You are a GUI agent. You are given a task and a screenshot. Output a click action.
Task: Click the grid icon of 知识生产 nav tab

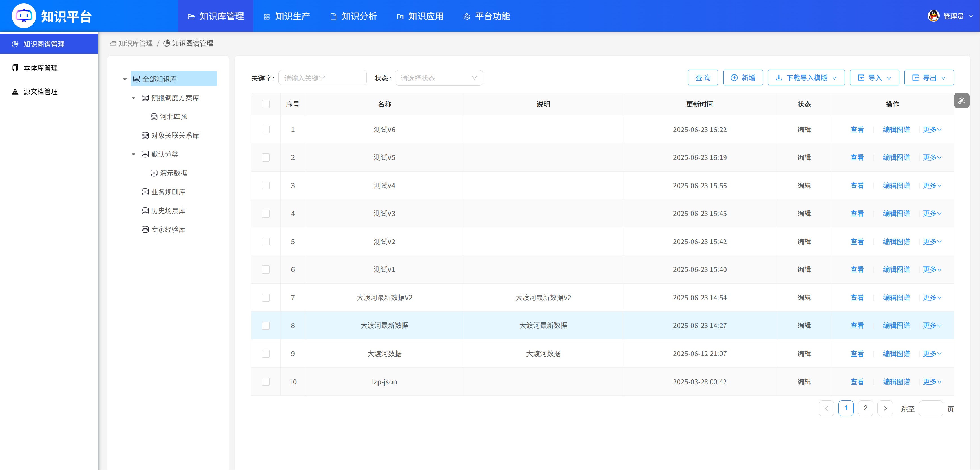(267, 17)
